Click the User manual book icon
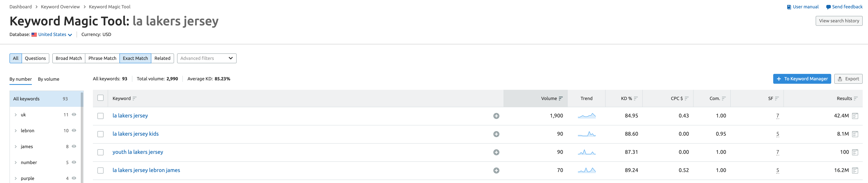This screenshot has width=868, height=183. [789, 7]
